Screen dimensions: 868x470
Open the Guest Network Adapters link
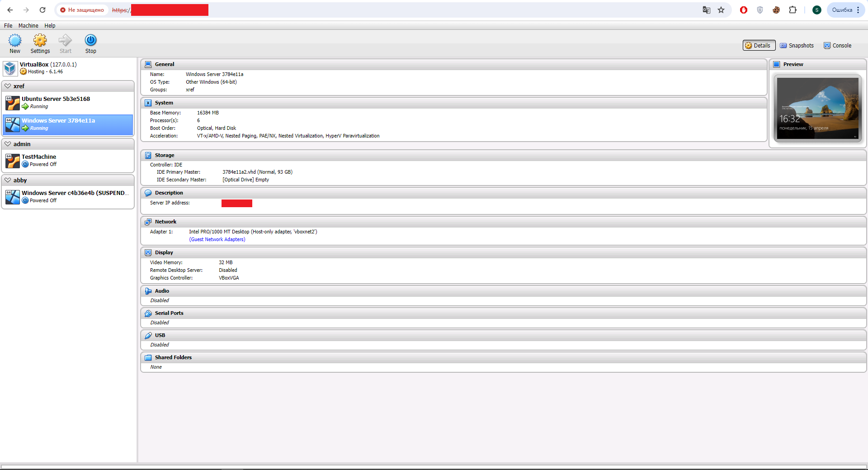point(217,239)
